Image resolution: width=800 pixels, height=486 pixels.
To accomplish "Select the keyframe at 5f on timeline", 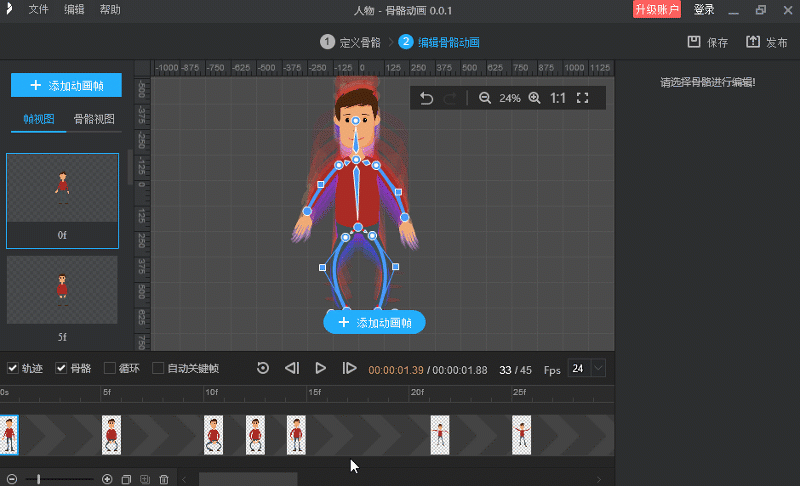I will [x=111, y=434].
